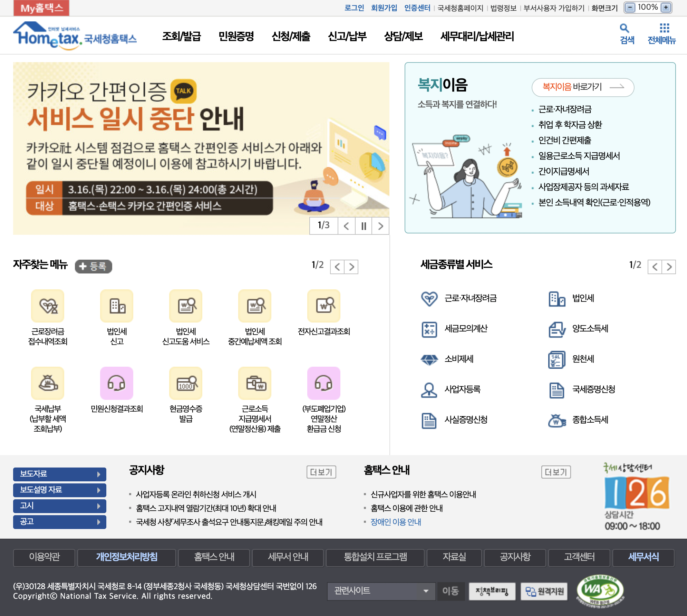Viewport: 687px width, 616px height.
Task: Go to next 세금종류별 서비스 page
Action: tap(669, 267)
